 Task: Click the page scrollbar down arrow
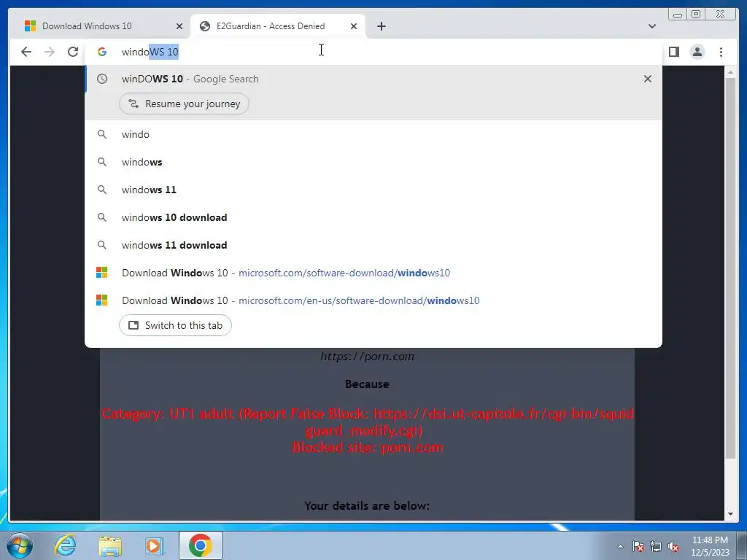[x=730, y=514]
